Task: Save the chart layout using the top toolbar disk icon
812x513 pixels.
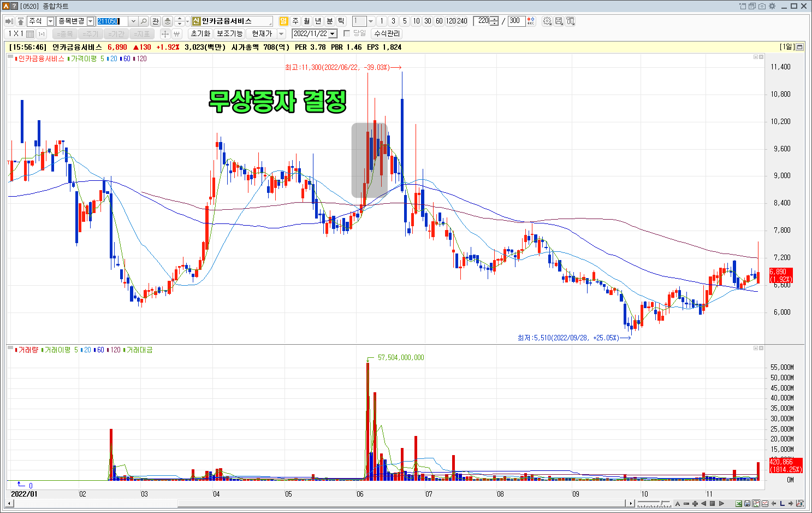Action: tap(559, 21)
